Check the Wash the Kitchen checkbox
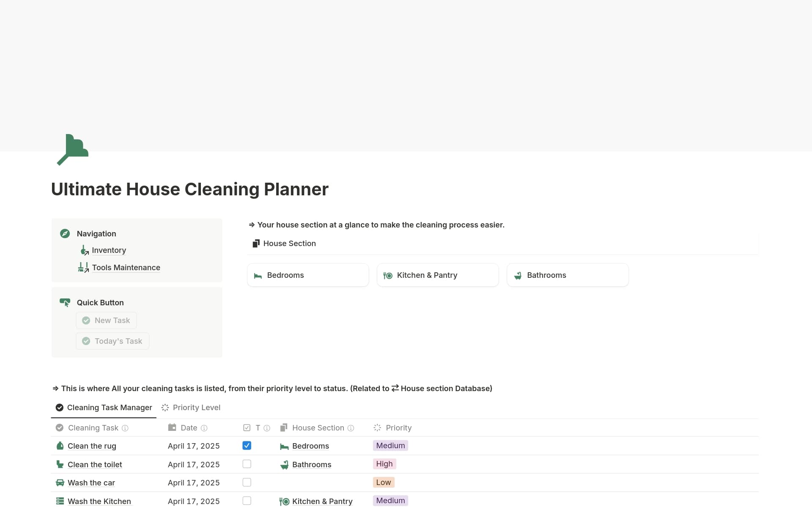812x507 pixels. coord(247,501)
